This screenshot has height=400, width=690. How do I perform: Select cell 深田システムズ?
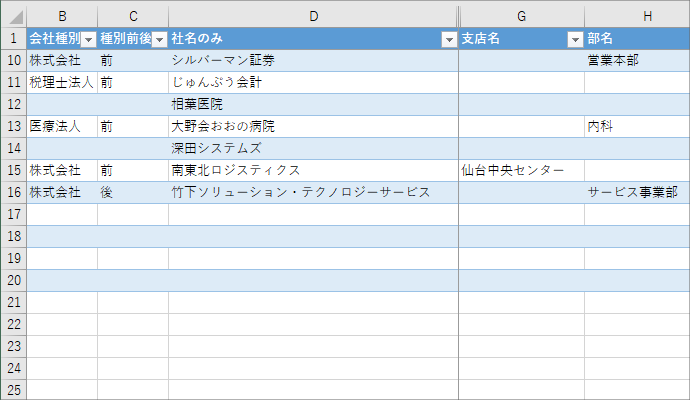313,149
